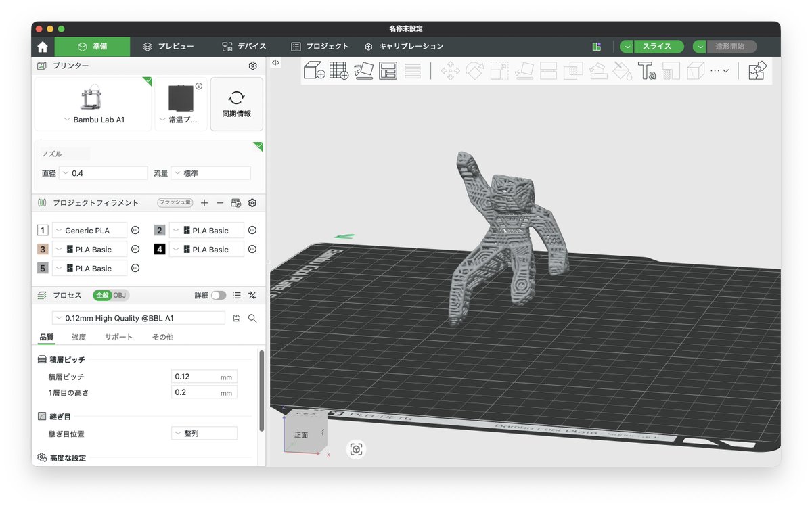Open the 造形開始 print options dropdown arrow

tap(700, 47)
